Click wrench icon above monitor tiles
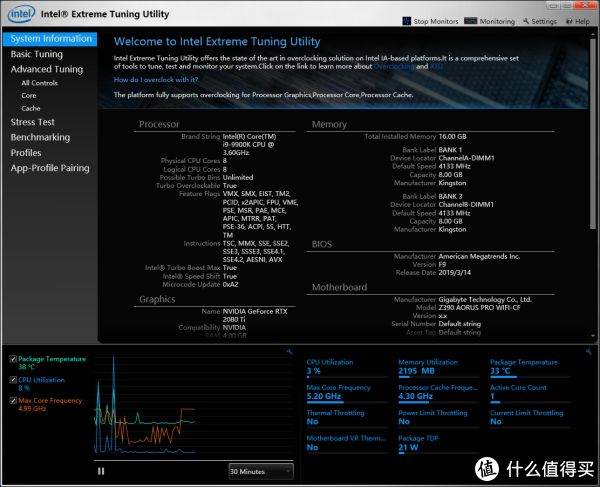 589,352
